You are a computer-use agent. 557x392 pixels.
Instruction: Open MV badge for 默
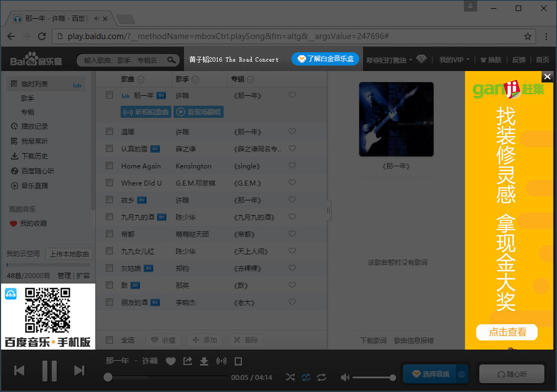click(135, 285)
